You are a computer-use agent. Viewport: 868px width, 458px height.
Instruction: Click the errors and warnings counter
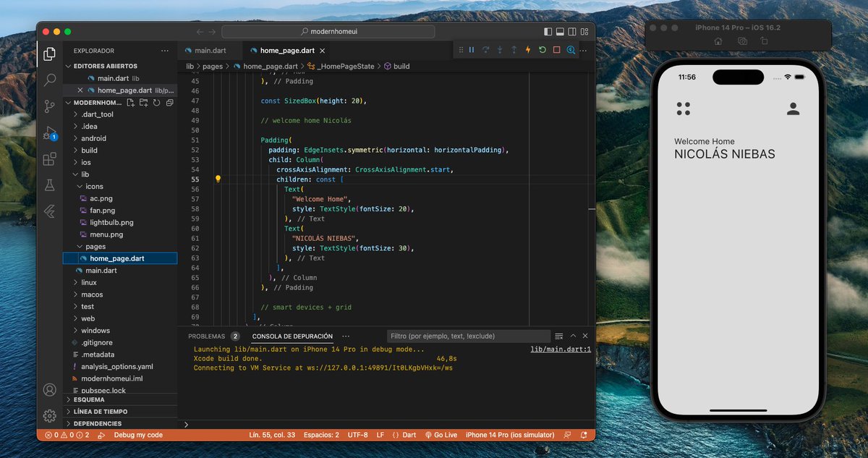click(x=67, y=435)
